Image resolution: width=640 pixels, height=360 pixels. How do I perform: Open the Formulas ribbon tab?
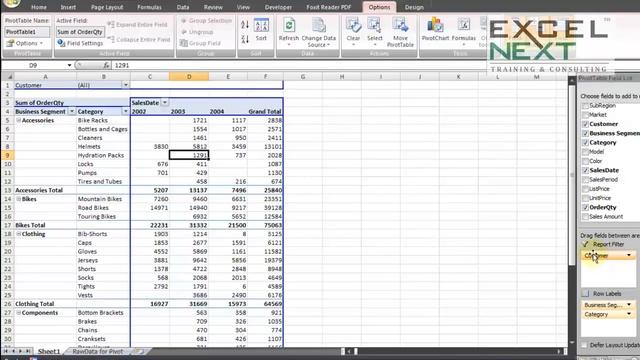(149, 7)
